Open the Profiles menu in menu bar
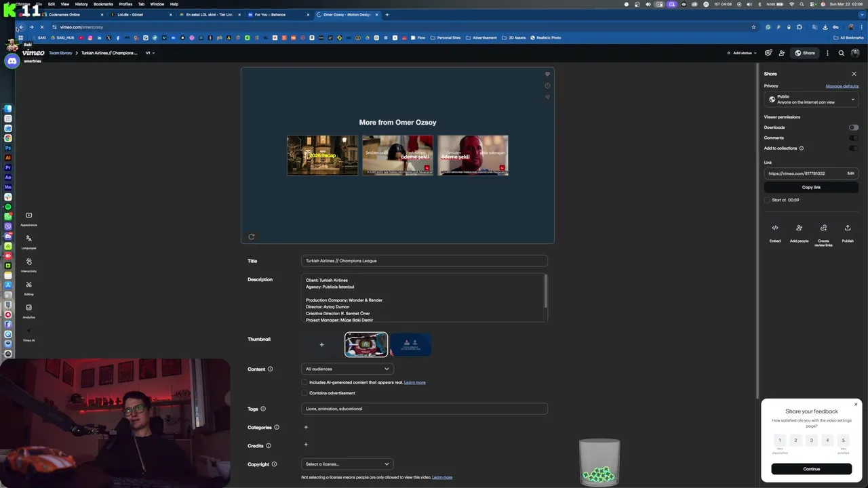 pos(125,4)
